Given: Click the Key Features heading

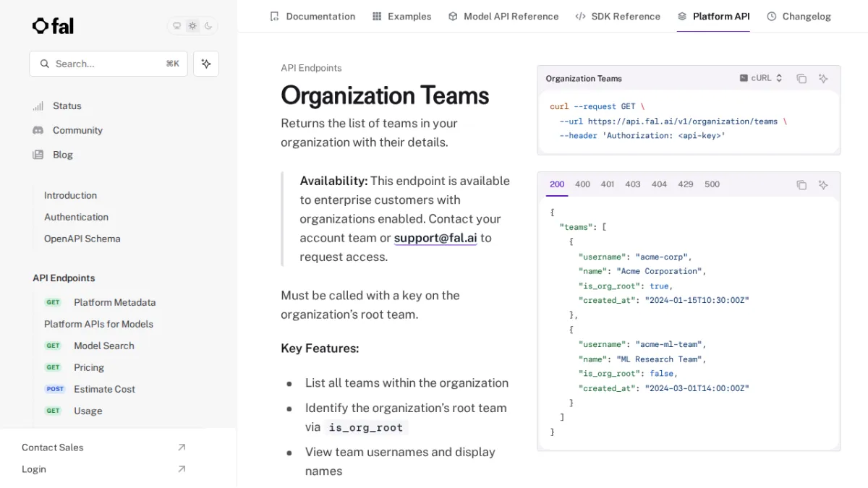Looking at the screenshot, I should point(320,348).
